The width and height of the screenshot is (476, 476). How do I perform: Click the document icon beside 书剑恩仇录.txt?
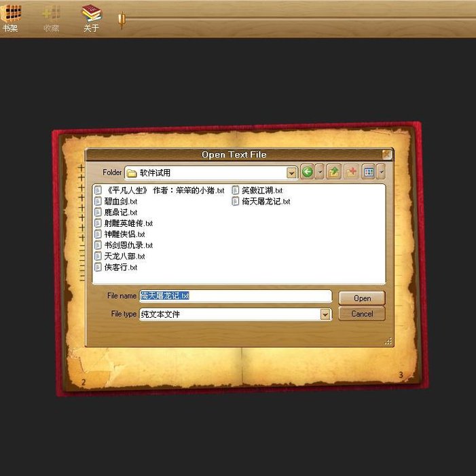click(98, 245)
